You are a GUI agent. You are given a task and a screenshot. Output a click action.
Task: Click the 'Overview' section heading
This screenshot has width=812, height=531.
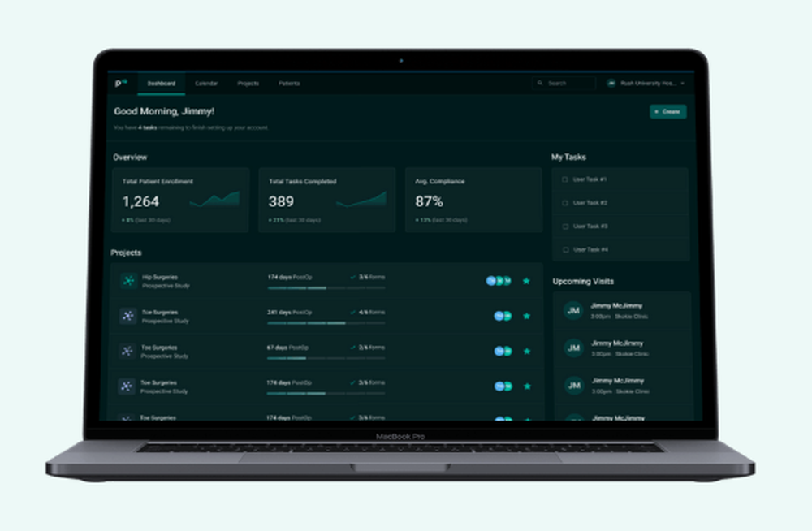[130, 157]
